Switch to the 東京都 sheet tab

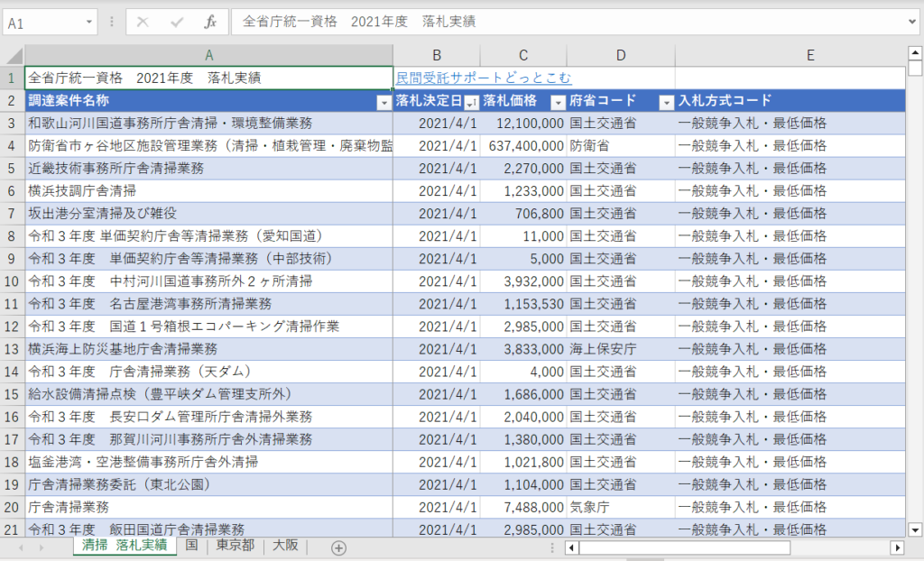coord(235,547)
